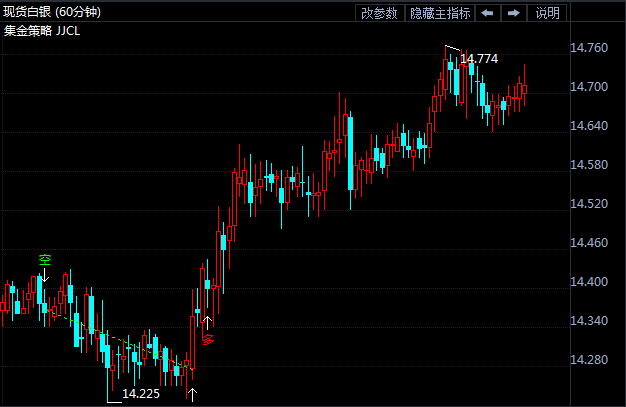Click the right arrow button
This screenshot has width=626, height=407.
click(x=514, y=13)
